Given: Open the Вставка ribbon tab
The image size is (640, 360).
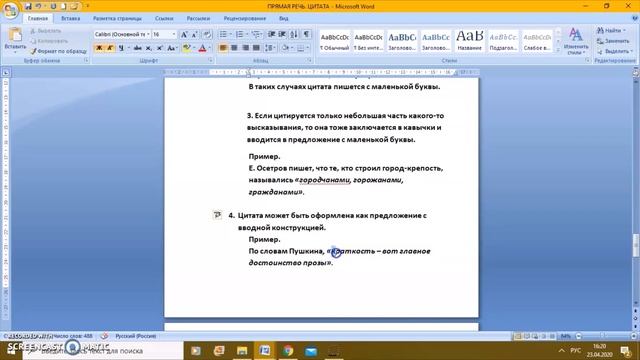Looking at the screenshot, I should pyautogui.click(x=71, y=18).
